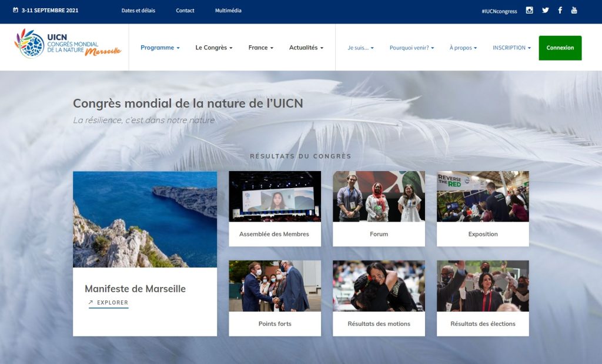The height and width of the screenshot is (364, 602).
Task: Open the 'Résultats des motions' thumbnail
Action: [379, 286]
